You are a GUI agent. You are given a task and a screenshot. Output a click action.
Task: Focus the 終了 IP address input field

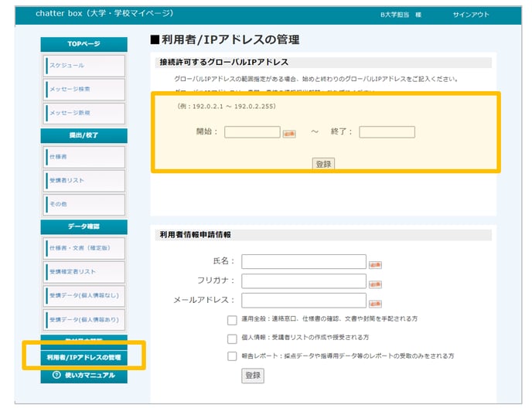(387, 132)
